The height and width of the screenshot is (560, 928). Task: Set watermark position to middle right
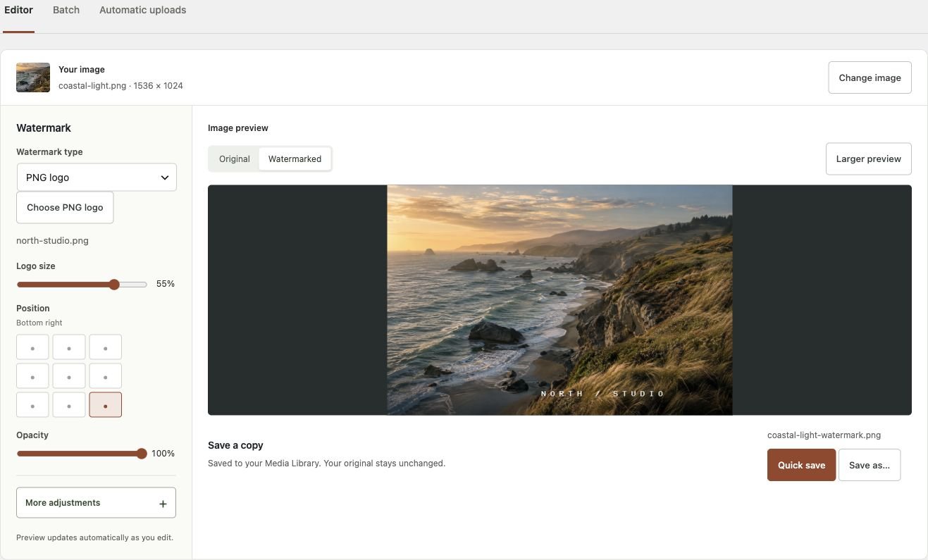(106, 376)
